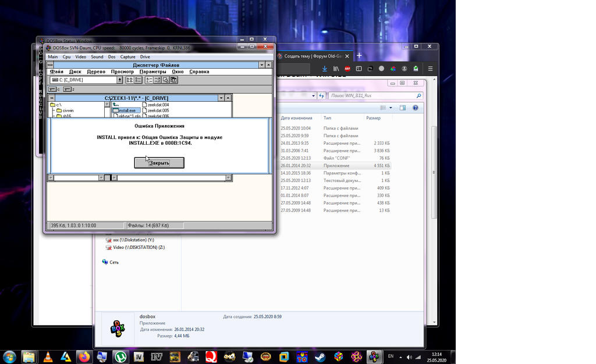Select drive z icon in drive bar
The image size is (596, 364).
click(x=68, y=90)
